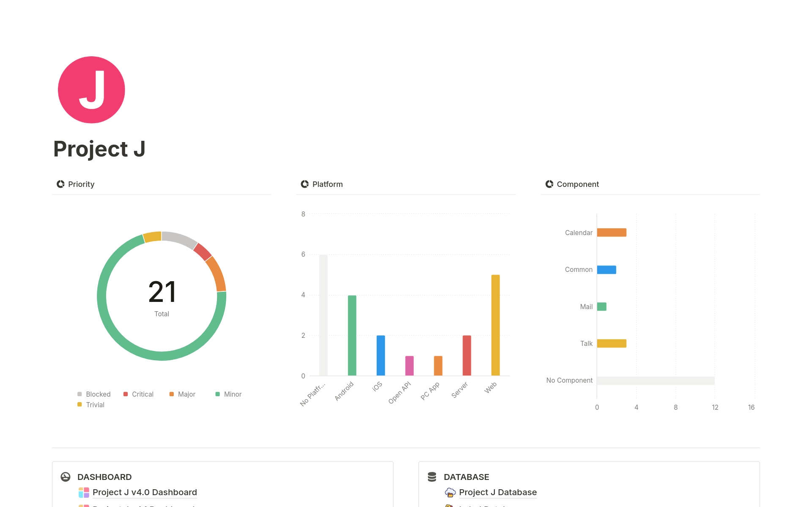
Task: Click the DASHBOARD section icon
Action: click(66, 477)
